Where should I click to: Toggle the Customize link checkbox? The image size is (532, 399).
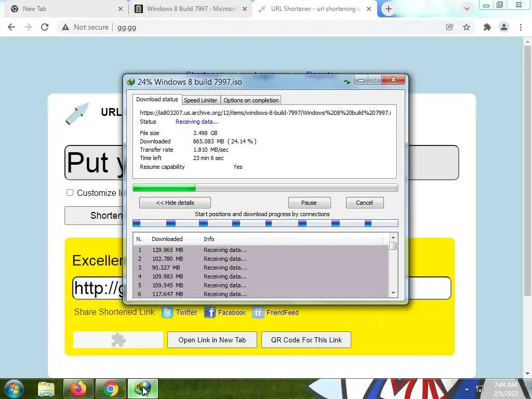point(70,193)
